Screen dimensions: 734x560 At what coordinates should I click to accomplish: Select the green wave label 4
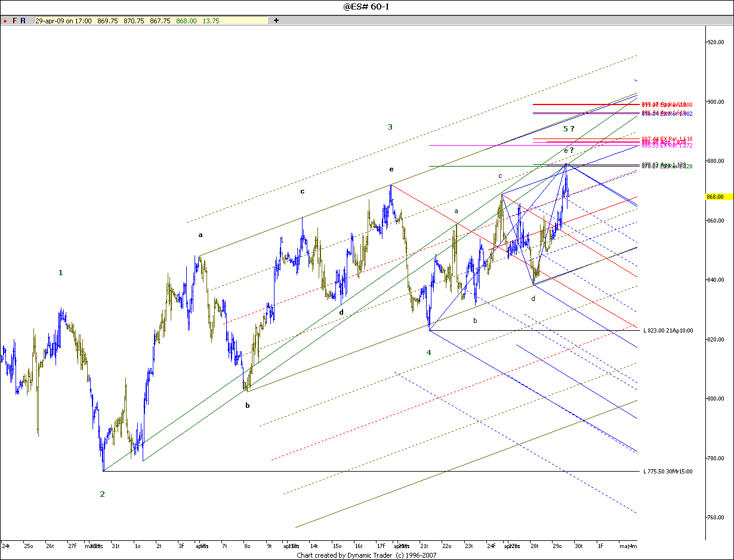click(x=428, y=352)
